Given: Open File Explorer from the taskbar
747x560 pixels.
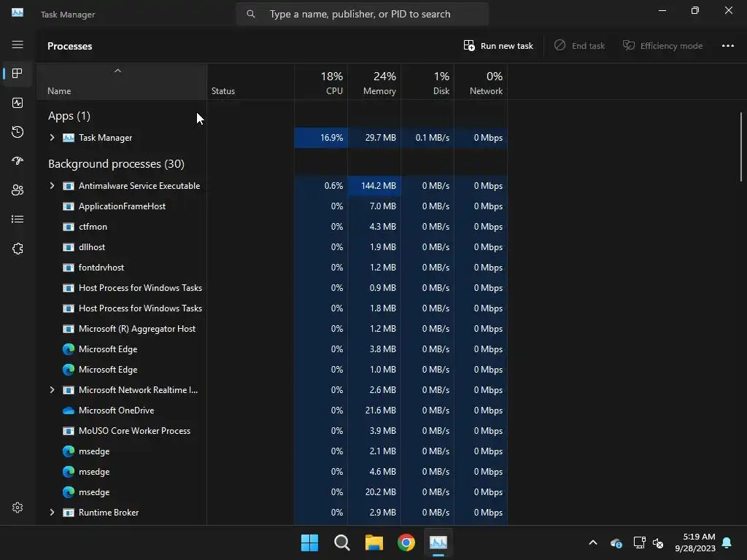Looking at the screenshot, I should [374, 542].
